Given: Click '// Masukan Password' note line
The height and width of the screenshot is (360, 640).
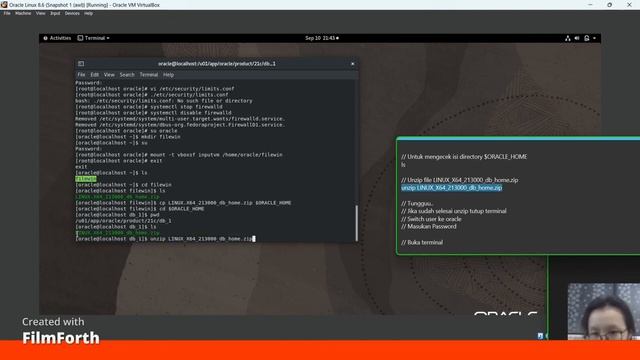Looking at the screenshot, I should (429, 227).
